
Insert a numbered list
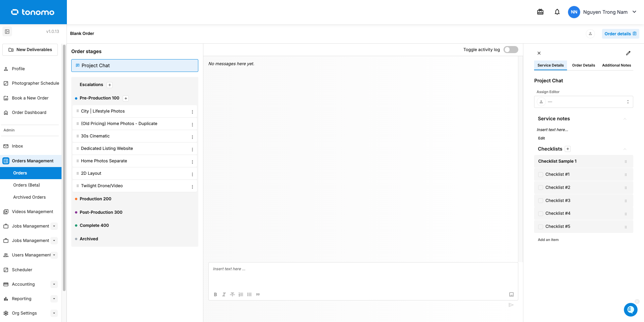[241, 294]
